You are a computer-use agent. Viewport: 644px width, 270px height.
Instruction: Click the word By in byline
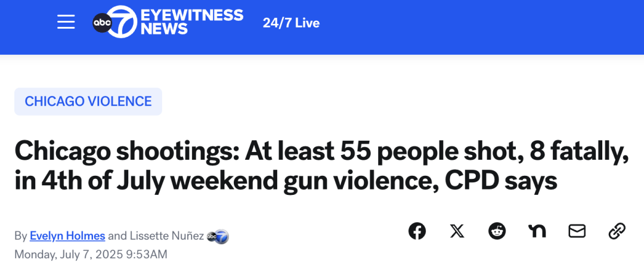pyautogui.click(x=20, y=237)
